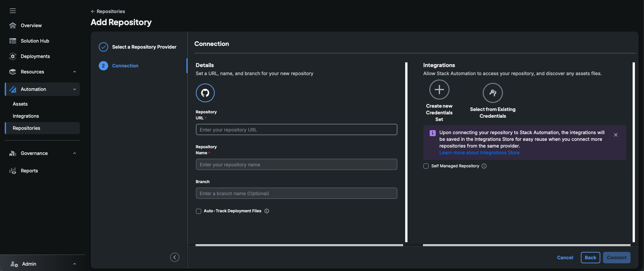Click the Admin user icon
The width and height of the screenshot is (644, 271).
coord(14,264)
